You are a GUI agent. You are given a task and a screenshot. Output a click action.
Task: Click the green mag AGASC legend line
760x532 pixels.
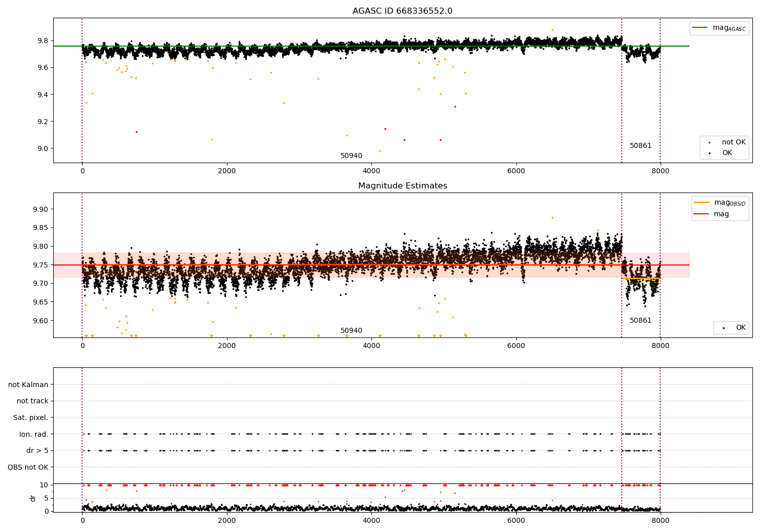point(700,28)
